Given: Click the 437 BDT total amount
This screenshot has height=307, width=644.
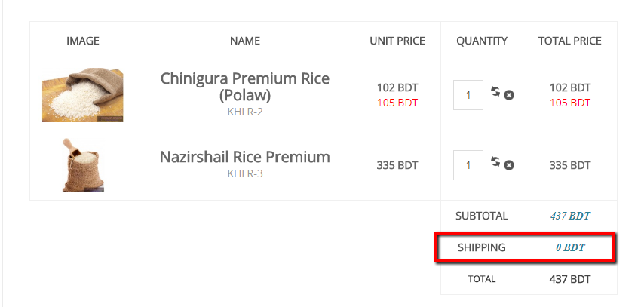Looking at the screenshot, I should tap(570, 279).
